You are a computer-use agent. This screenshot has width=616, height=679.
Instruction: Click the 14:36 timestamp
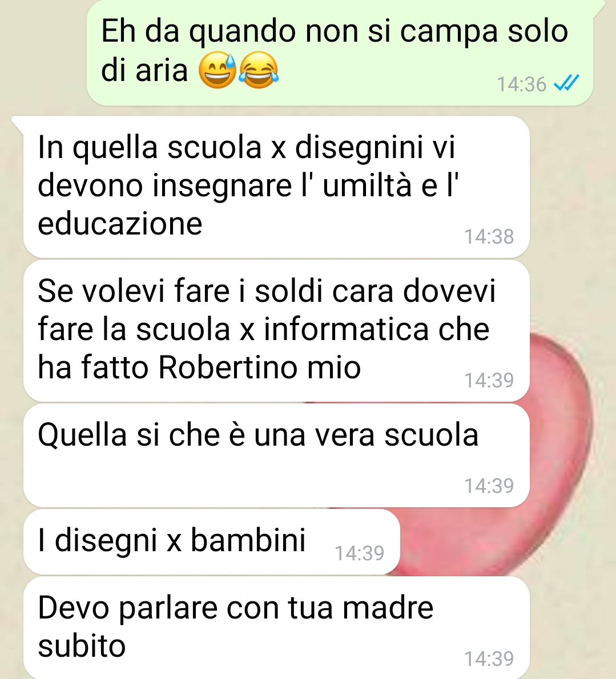(x=521, y=84)
